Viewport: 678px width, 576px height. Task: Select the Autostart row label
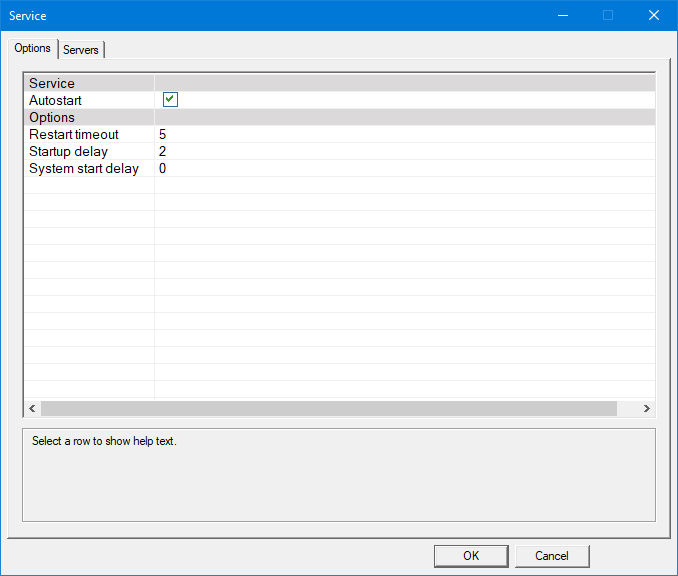pos(56,101)
